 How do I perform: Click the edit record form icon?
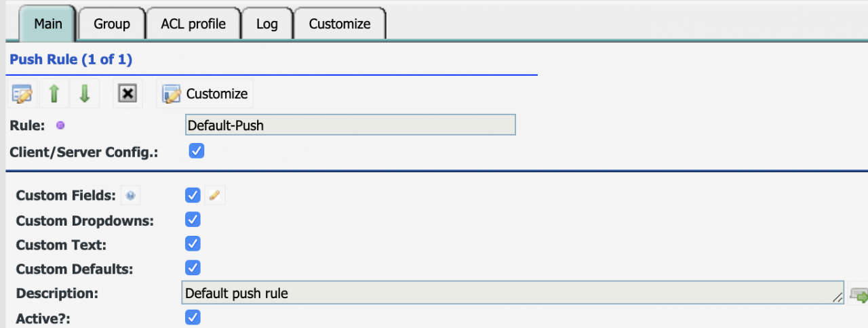tap(22, 94)
